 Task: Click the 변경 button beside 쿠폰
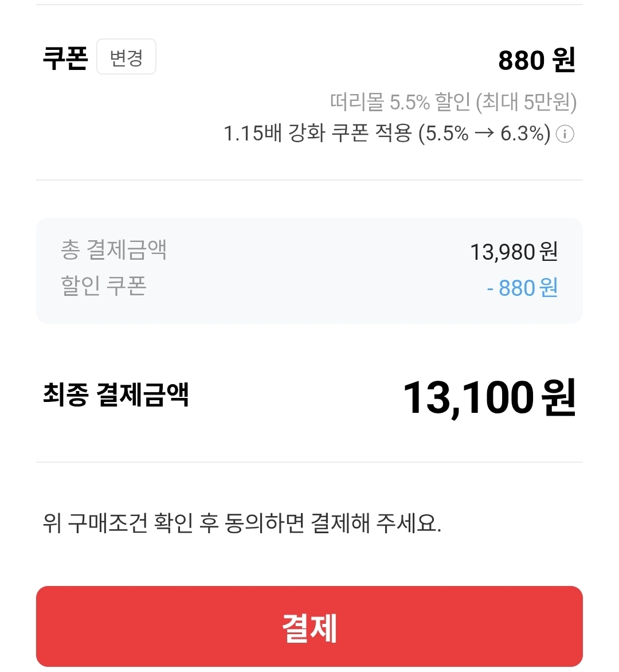tap(126, 57)
